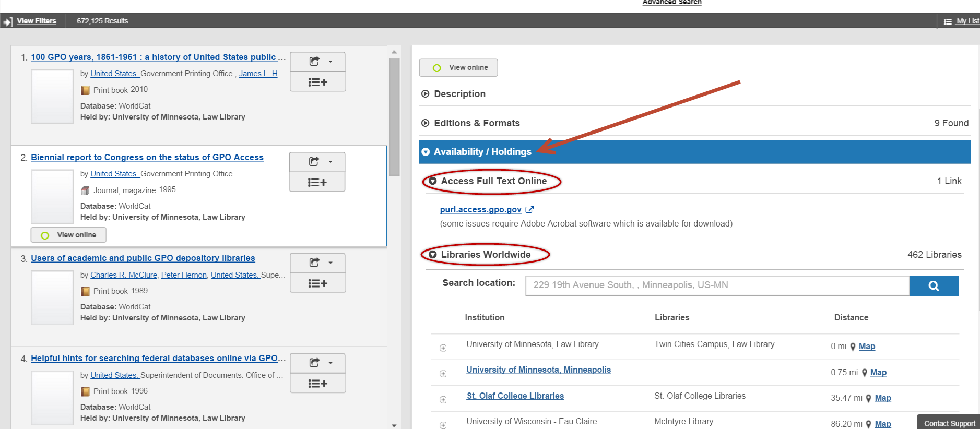Click View online button in detail pane
Viewport: 980px width, 429px height.
(458, 67)
